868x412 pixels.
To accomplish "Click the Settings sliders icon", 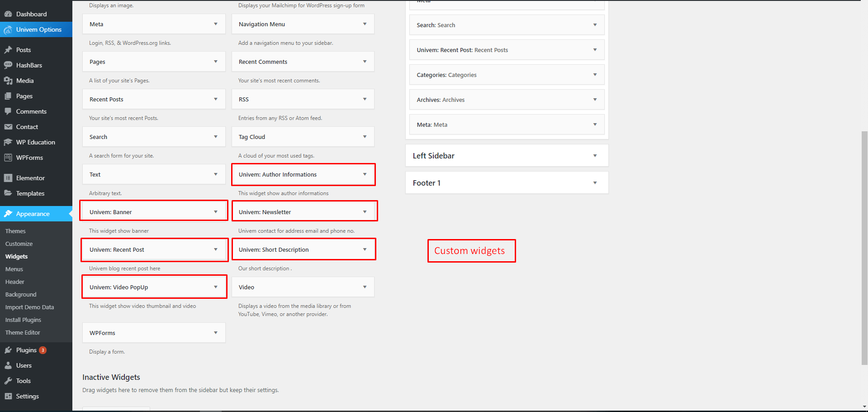I will 8,396.
